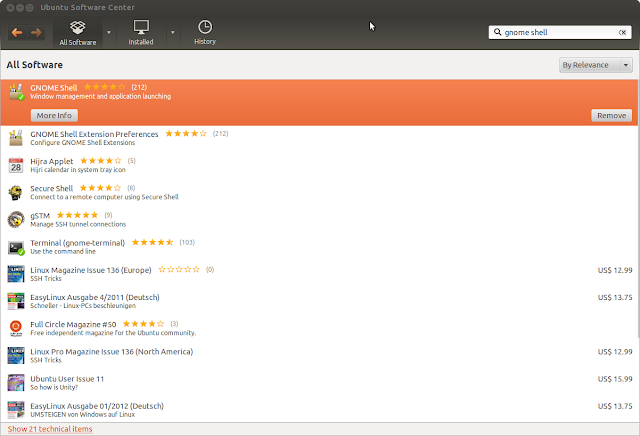The image size is (640, 436).
Task: Click the Ubuntu User Issue 11 thumbnail
Action: pyautogui.click(x=16, y=383)
